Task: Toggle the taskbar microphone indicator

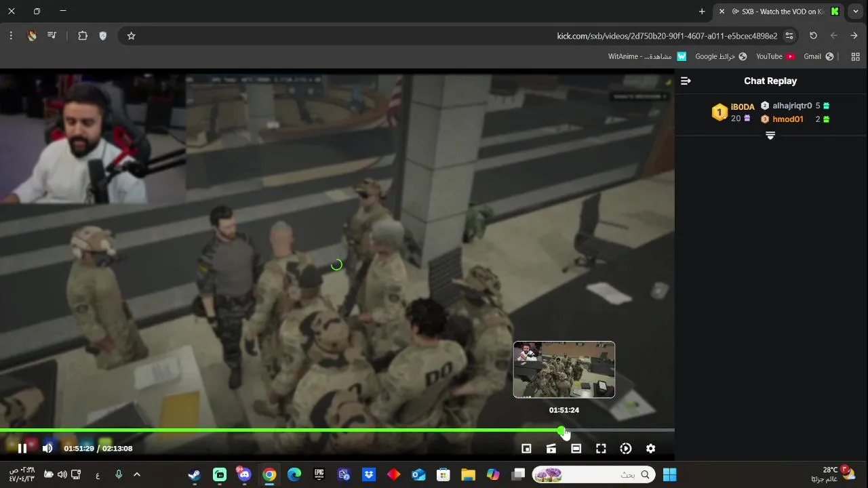Action: coord(119,474)
